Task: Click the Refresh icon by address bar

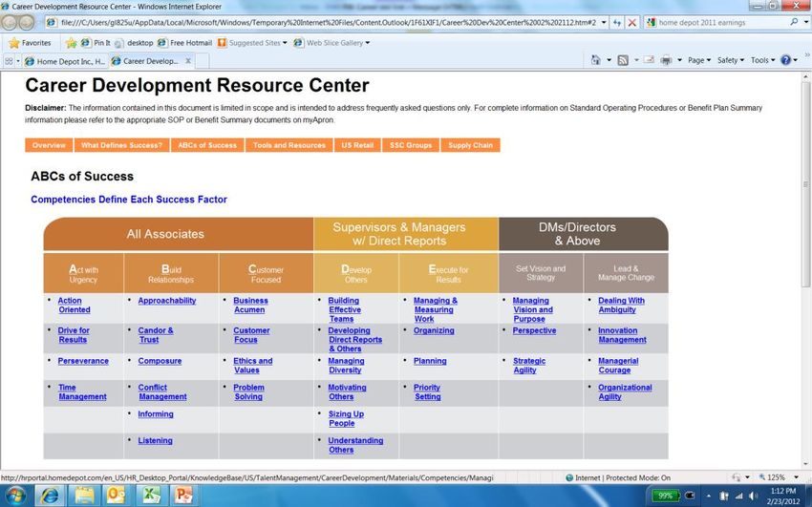Action: (x=617, y=23)
